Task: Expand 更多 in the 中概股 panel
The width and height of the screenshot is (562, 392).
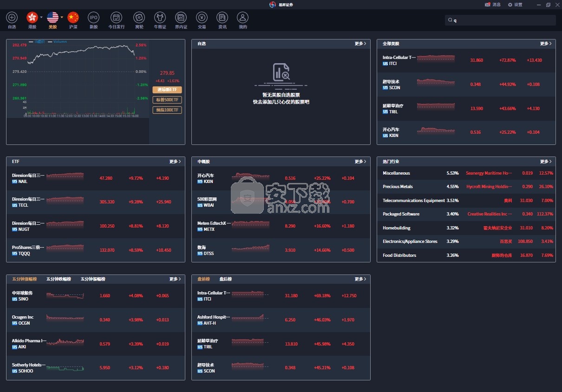Action: point(360,162)
